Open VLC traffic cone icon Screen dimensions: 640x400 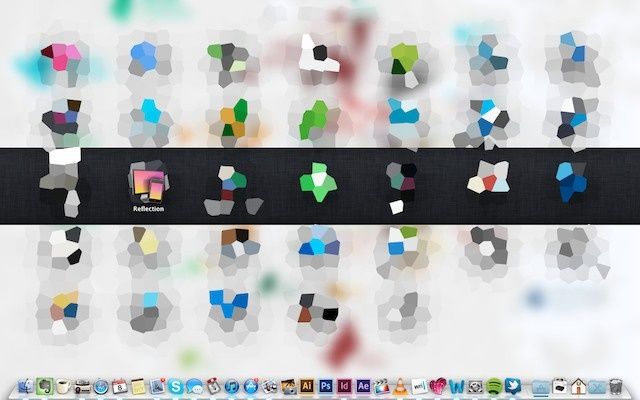click(x=399, y=386)
